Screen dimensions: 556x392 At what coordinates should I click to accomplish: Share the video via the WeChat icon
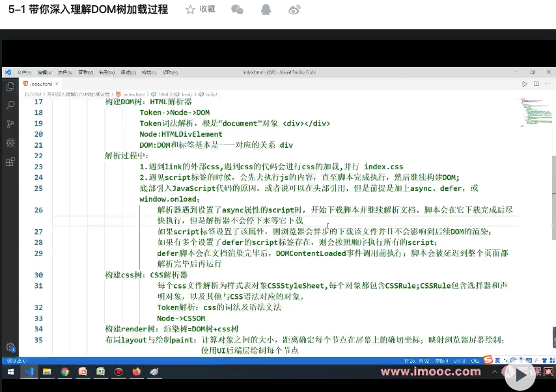pyautogui.click(x=237, y=10)
